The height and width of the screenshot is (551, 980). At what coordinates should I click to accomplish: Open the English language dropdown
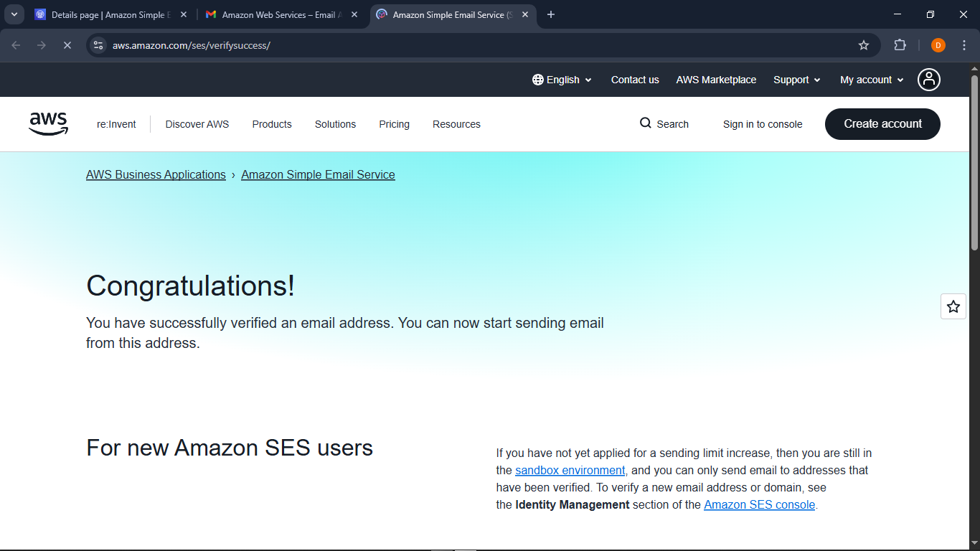click(562, 80)
